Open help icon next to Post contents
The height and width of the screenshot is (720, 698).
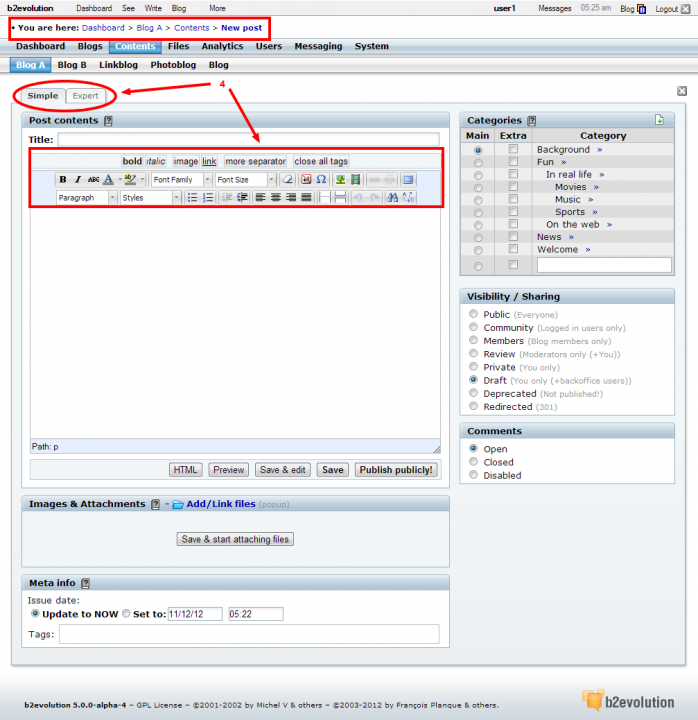click(x=108, y=121)
